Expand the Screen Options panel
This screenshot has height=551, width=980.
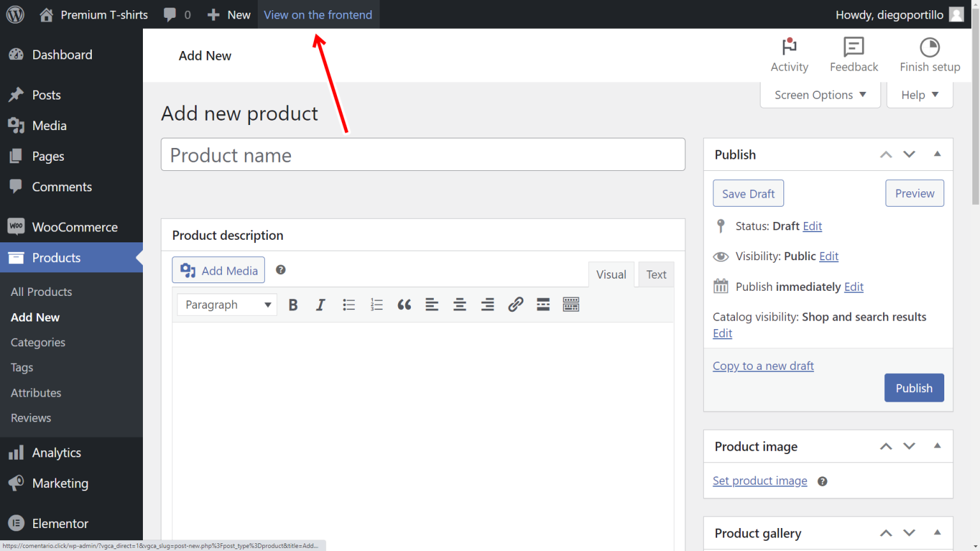tap(819, 94)
